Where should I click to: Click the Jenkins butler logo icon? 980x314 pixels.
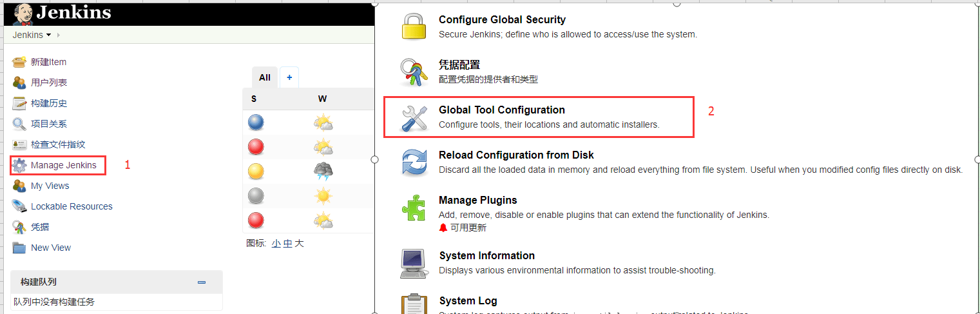point(24,14)
